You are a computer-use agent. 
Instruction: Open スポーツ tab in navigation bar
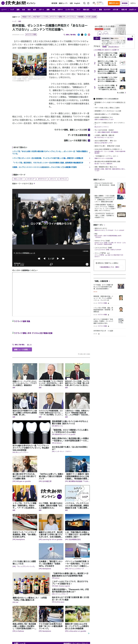[41, 10]
